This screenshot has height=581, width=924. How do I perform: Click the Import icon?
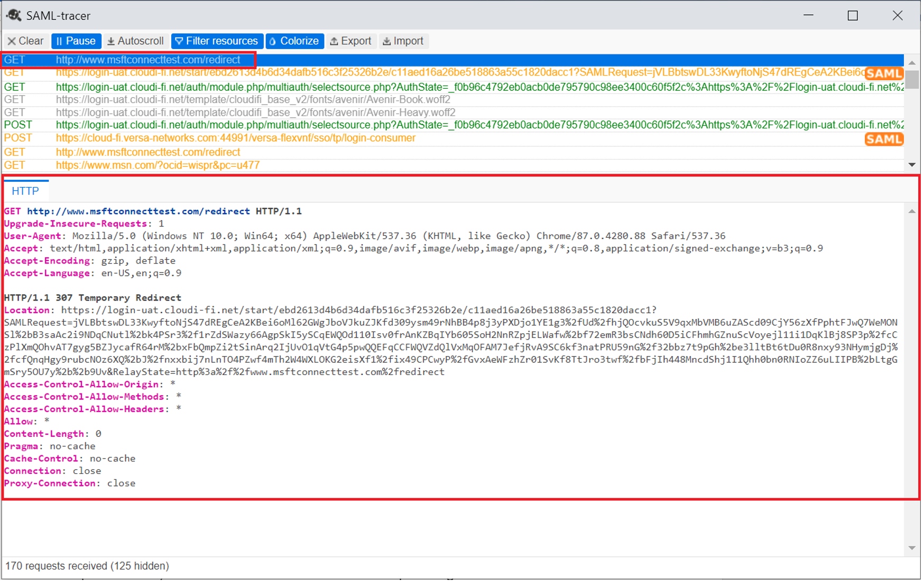[x=387, y=41]
